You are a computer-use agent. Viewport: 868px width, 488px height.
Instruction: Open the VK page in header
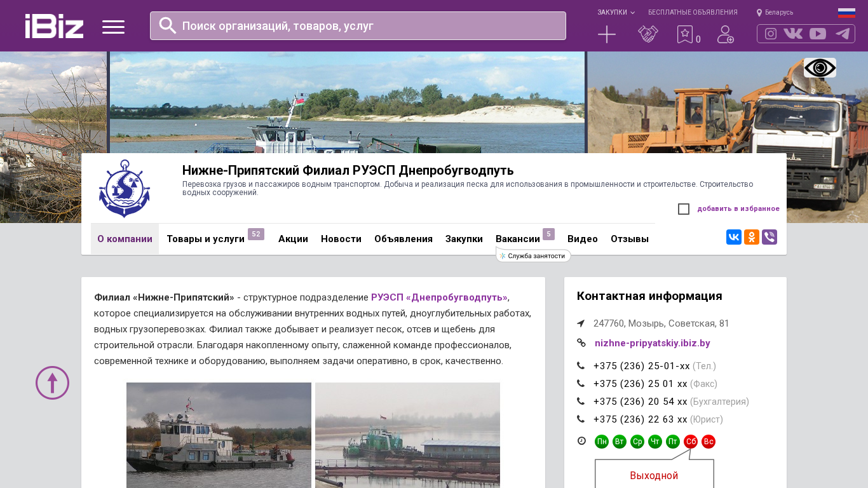pyautogui.click(x=793, y=34)
